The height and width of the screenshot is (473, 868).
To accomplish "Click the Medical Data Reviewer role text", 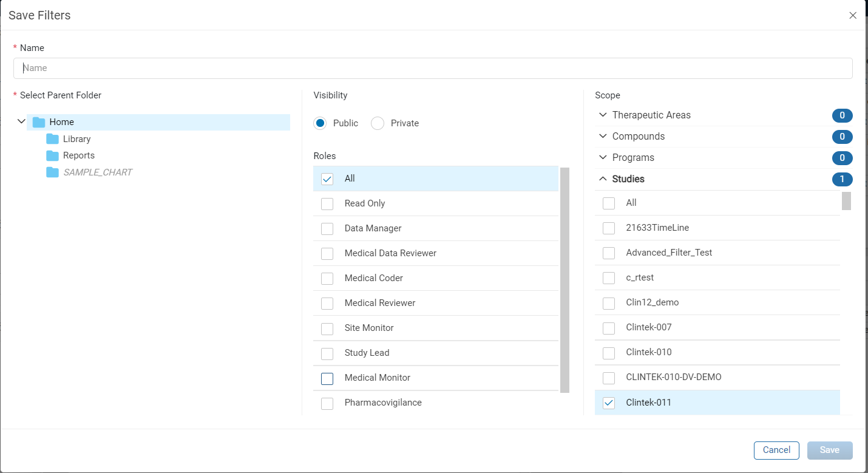I will (x=390, y=253).
